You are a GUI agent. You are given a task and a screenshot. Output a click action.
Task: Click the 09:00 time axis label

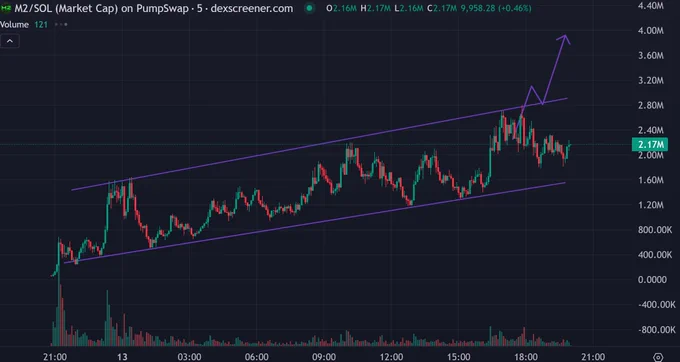click(x=324, y=357)
